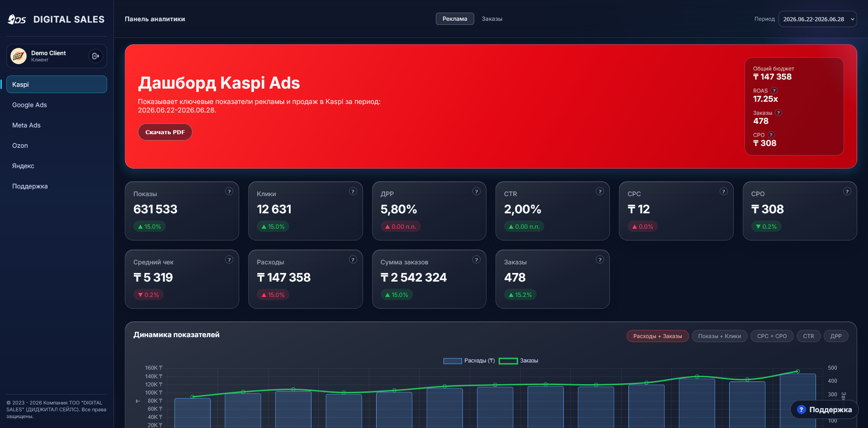Click the ₸ 2 542 324 orders sum
The height and width of the screenshot is (428, 868).
(414, 277)
